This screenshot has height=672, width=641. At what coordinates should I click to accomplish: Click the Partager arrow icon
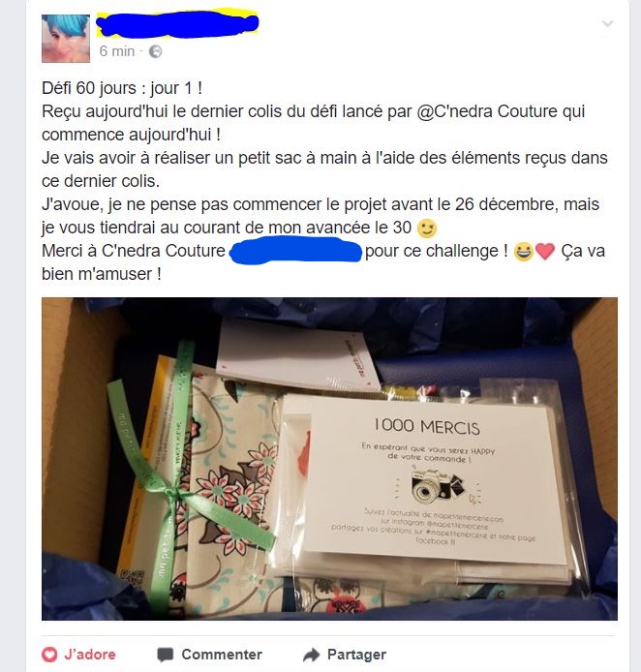(x=311, y=655)
